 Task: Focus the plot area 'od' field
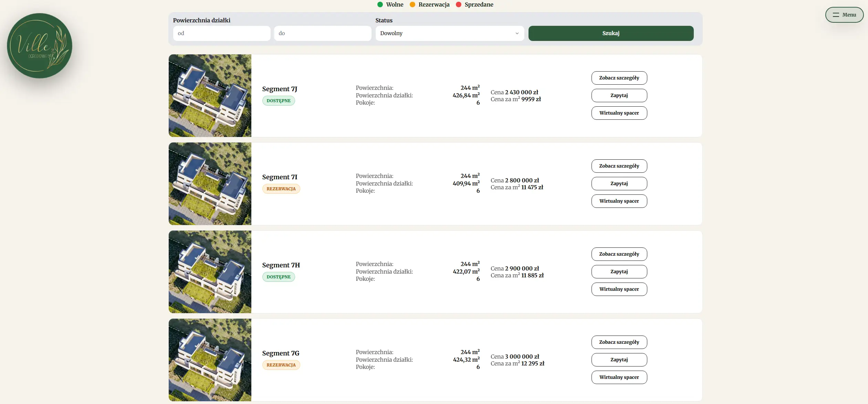(x=221, y=33)
